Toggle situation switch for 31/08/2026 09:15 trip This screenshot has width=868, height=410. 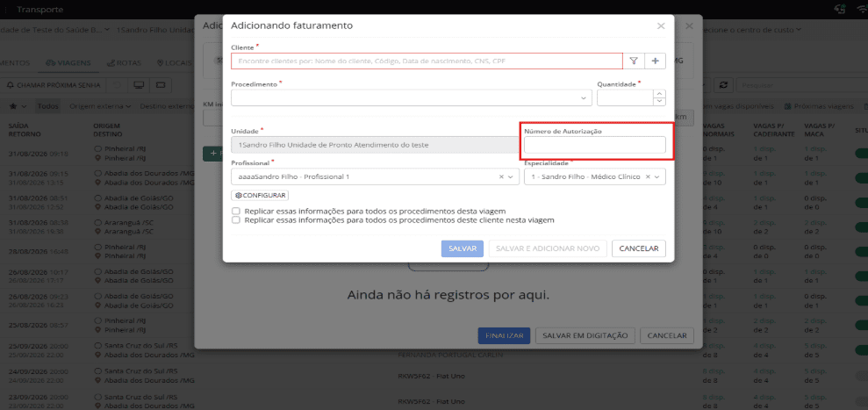pyautogui.click(x=861, y=178)
